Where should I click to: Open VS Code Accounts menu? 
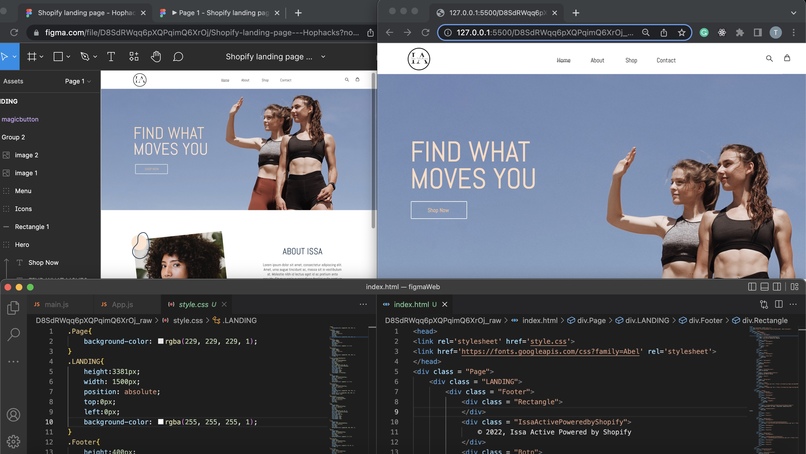13,414
